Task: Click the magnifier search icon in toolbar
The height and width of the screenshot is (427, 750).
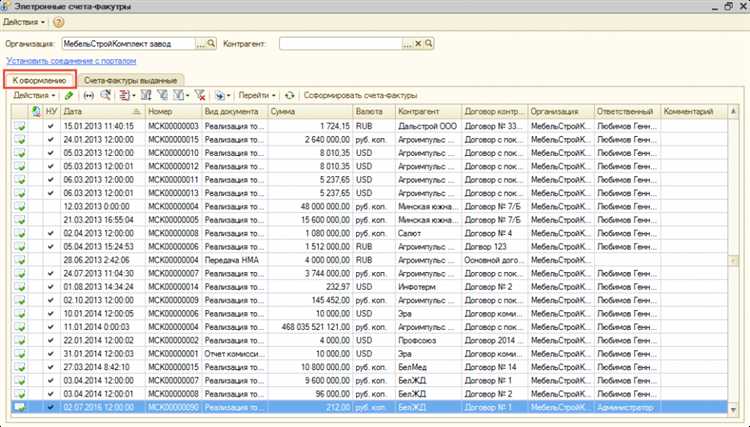Action: tap(105, 95)
